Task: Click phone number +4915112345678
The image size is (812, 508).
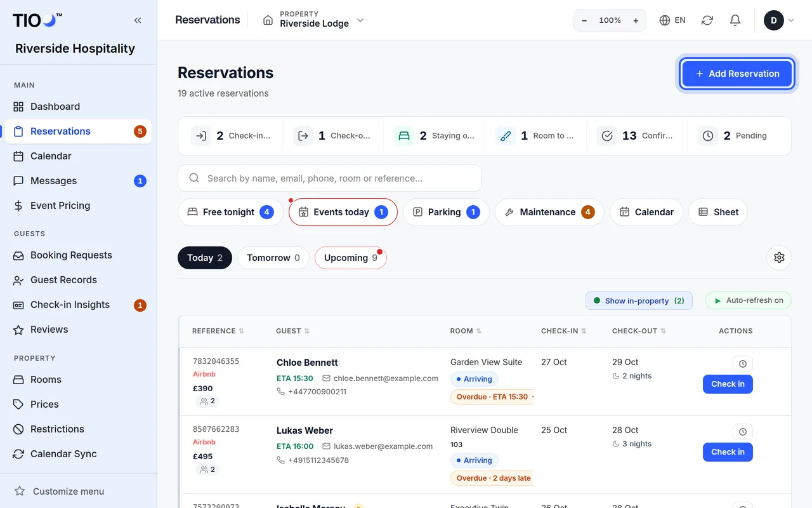Action: tap(318, 460)
